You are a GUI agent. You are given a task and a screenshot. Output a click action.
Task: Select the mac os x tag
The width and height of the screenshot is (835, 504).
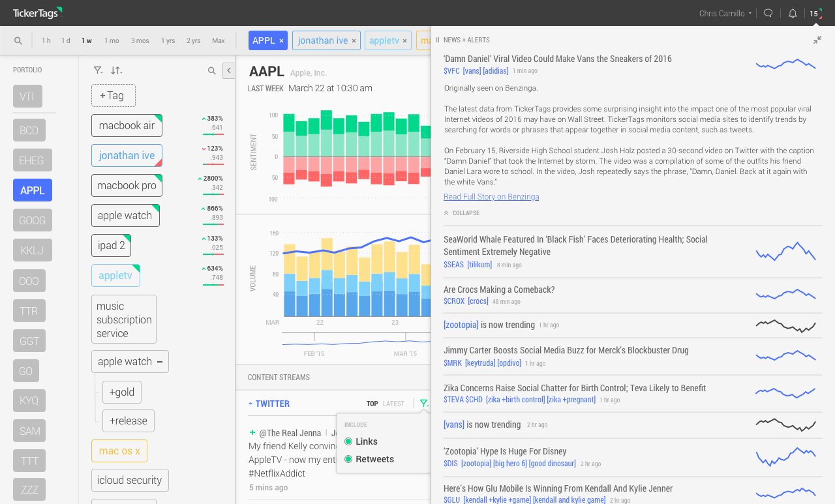[119, 451]
